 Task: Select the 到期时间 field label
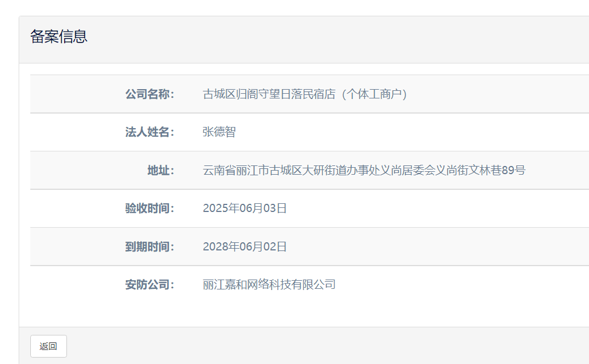149,247
